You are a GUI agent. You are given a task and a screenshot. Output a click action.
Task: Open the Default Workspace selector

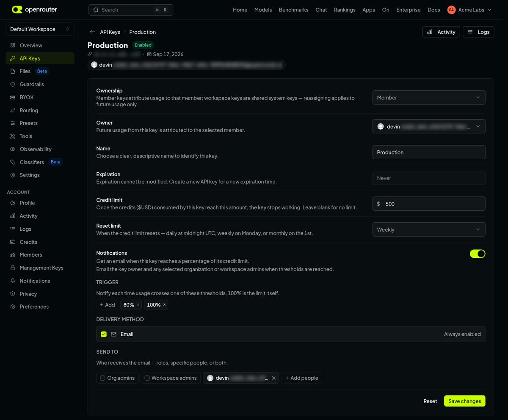pyautogui.click(x=40, y=29)
